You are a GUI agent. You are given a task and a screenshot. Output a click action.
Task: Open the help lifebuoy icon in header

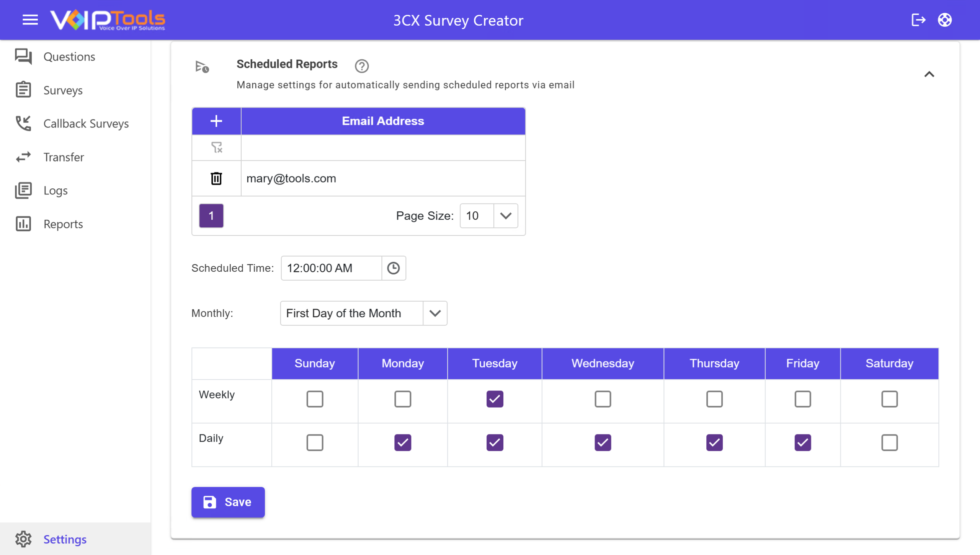click(x=945, y=20)
